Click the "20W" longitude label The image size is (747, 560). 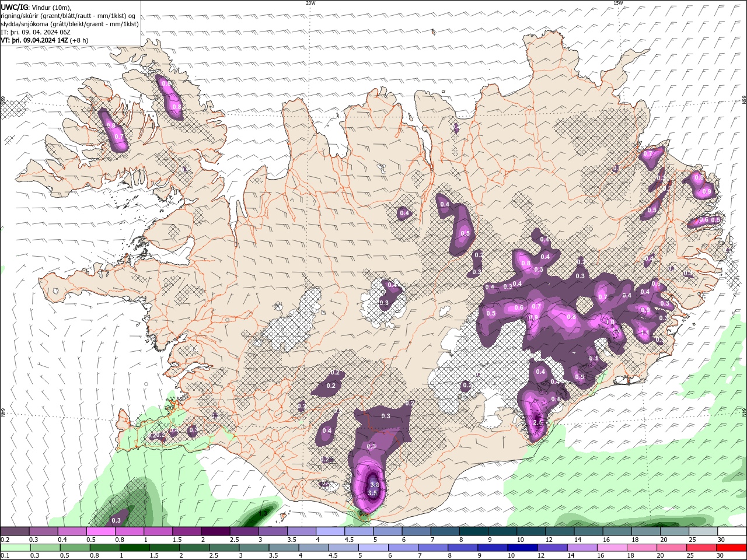[x=310, y=3]
